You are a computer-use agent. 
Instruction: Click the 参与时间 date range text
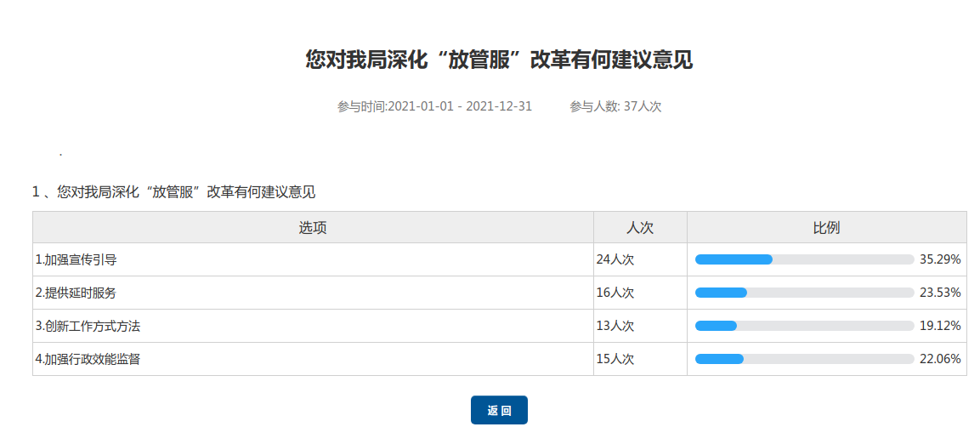(x=434, y=106)
